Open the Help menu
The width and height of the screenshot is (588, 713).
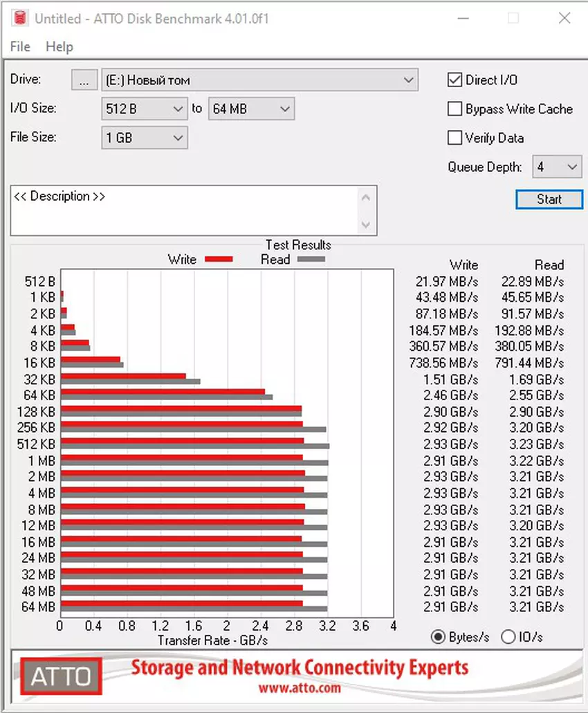[59, 46]
